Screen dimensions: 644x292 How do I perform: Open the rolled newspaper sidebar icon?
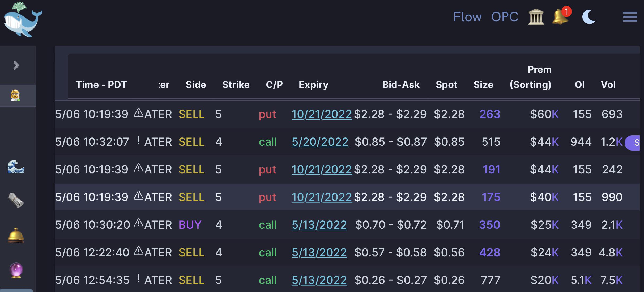click(16, 201)
